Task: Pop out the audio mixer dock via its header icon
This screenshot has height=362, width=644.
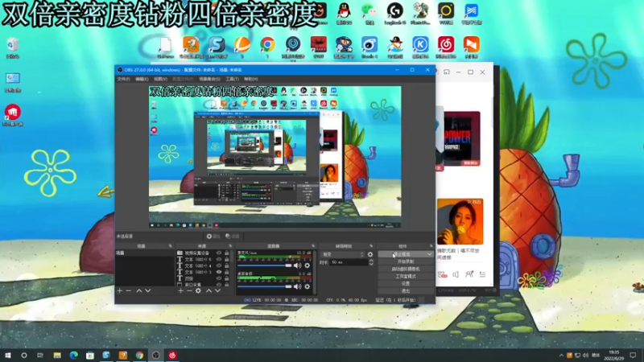Action: [x=313, y=246]
